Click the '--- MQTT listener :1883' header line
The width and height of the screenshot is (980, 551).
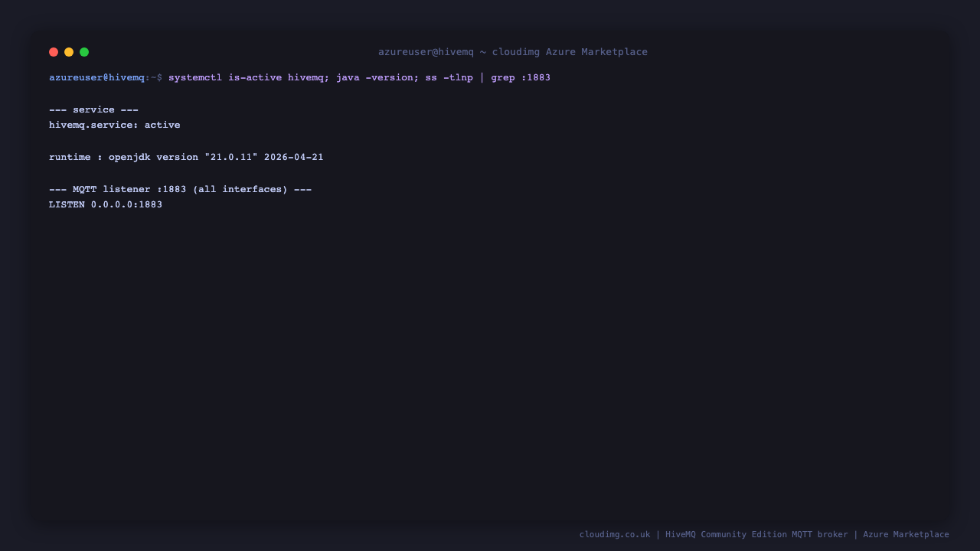point(180,190)
